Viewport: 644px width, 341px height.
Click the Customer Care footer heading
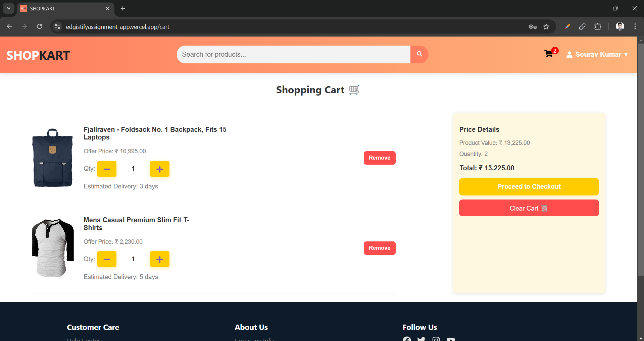point(93,327)
